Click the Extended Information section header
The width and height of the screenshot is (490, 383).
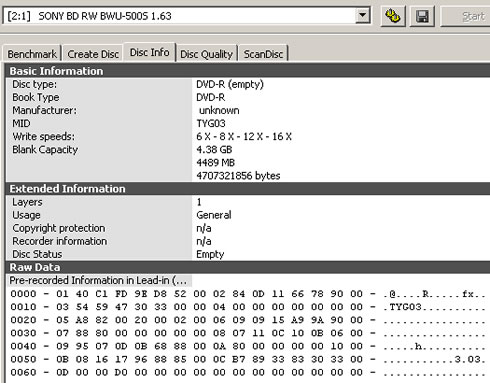coord(248,189)
